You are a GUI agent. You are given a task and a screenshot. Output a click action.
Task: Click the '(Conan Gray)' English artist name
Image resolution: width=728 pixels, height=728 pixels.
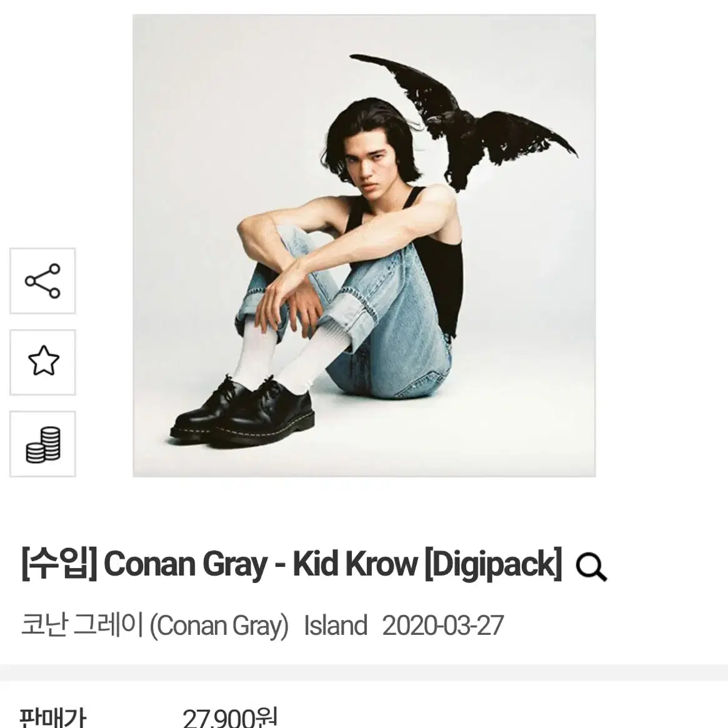[x=219, y=626]
